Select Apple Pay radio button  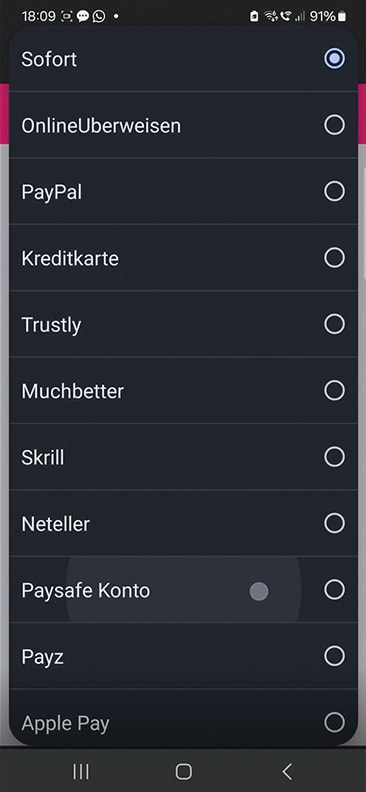[334, 722]
